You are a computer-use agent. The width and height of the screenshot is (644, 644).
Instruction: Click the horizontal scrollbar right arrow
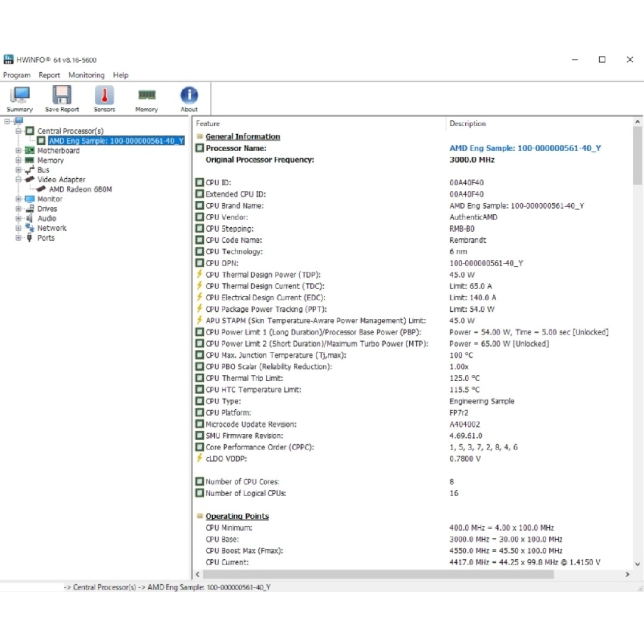[627, 574]
